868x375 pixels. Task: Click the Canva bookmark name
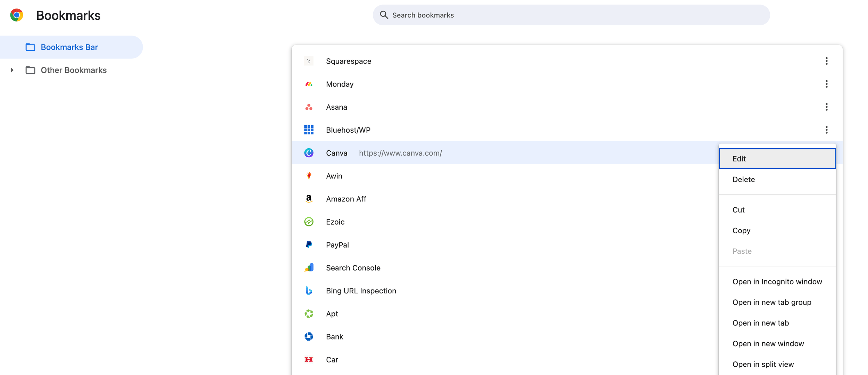click(x=336, y=153)
